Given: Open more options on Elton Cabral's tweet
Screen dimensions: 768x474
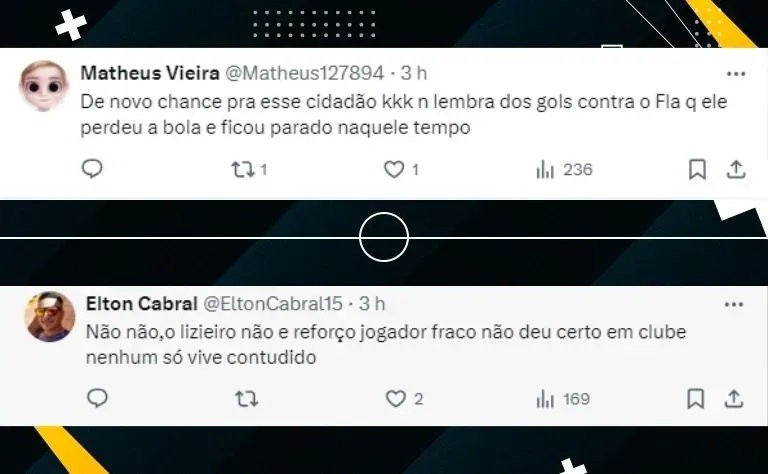Looking at the screenshot, I should pos(734,305).
